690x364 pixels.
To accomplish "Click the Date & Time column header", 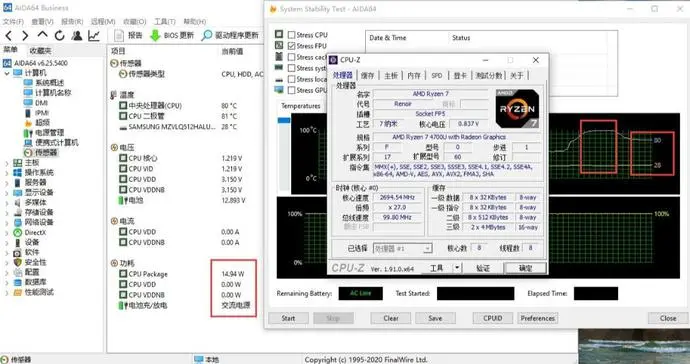I will click(388, 38).
